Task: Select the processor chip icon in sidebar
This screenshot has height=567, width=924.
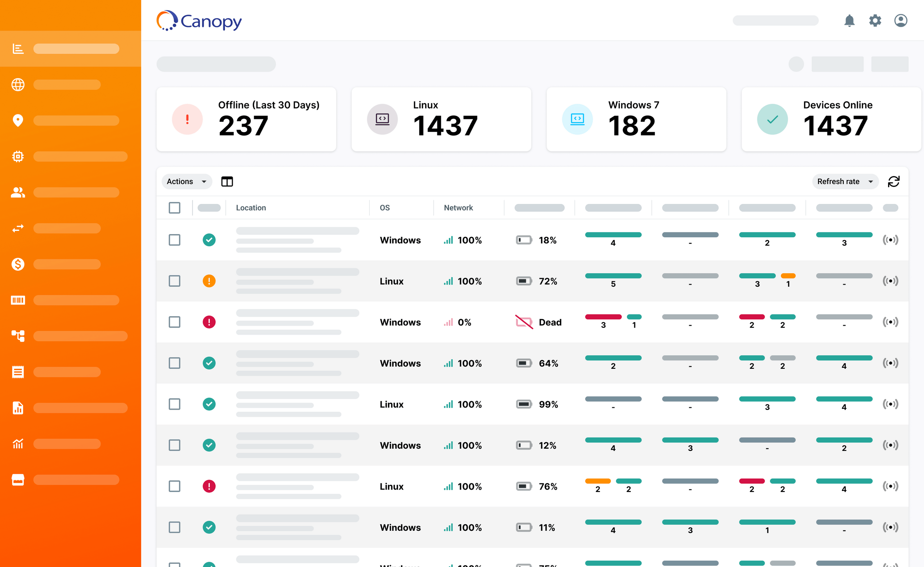Action: pyautogui.click(x=18, y=156)
